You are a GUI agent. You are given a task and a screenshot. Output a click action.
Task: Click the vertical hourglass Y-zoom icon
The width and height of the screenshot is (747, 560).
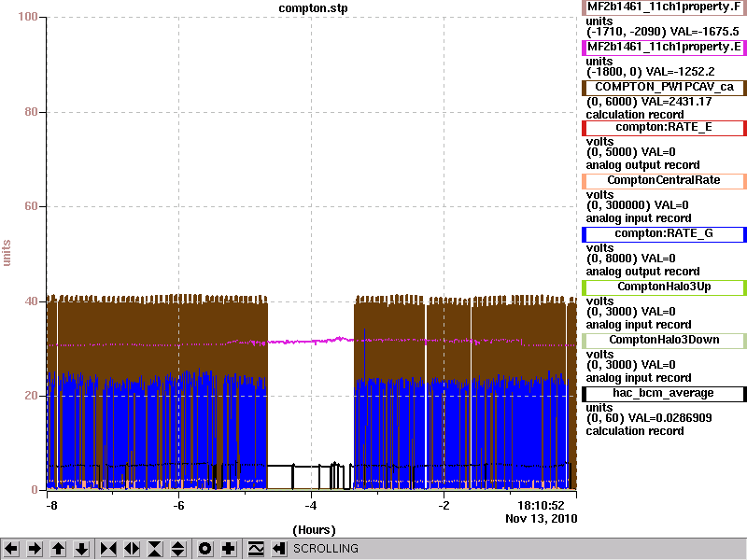pos(155,549)
